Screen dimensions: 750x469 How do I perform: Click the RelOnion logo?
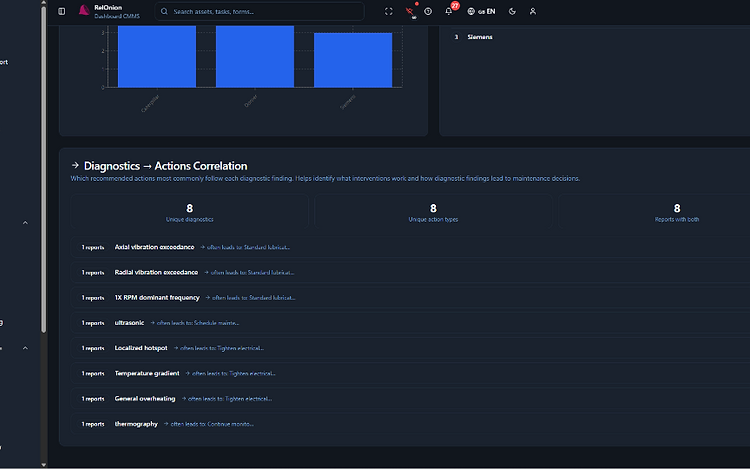(84, 11)
